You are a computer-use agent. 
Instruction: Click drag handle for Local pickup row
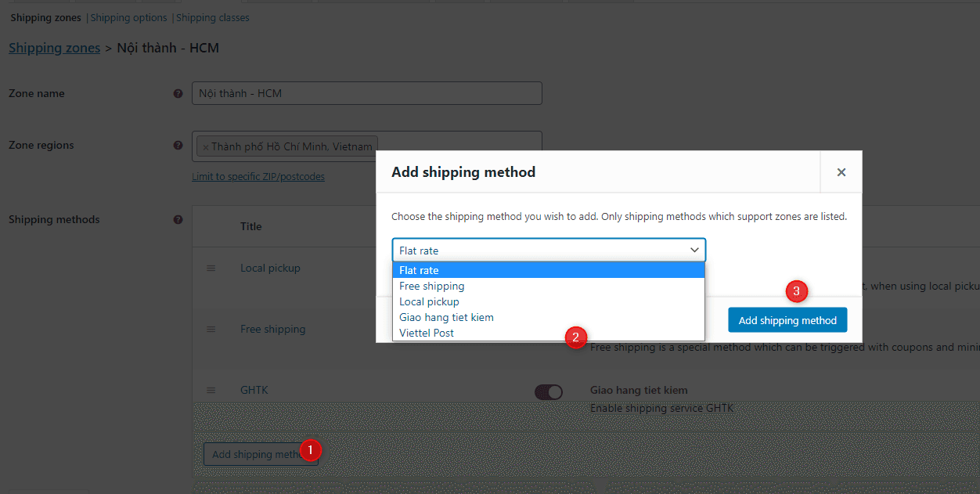[211, 268]
